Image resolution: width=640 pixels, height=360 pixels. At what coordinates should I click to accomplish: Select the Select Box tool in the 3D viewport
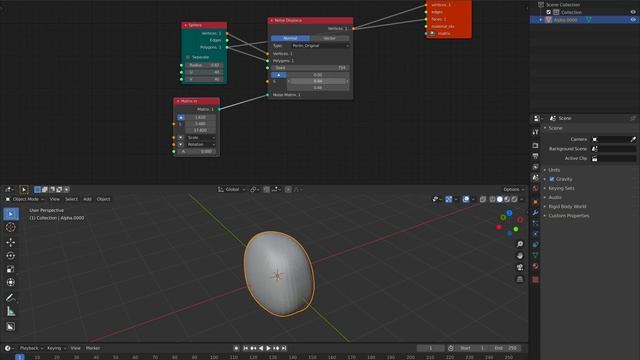click(x=11, y=214)
